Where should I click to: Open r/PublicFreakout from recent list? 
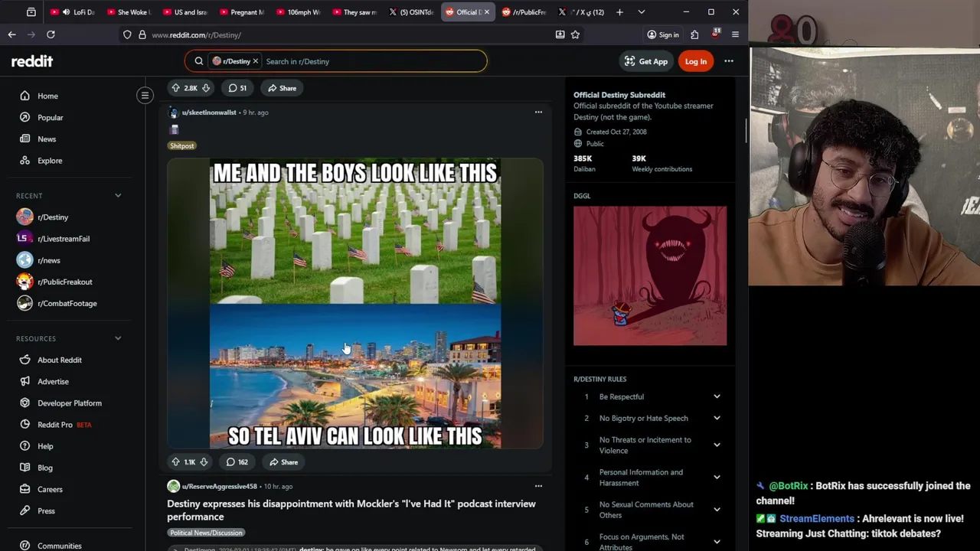click(x=65, y=282)
